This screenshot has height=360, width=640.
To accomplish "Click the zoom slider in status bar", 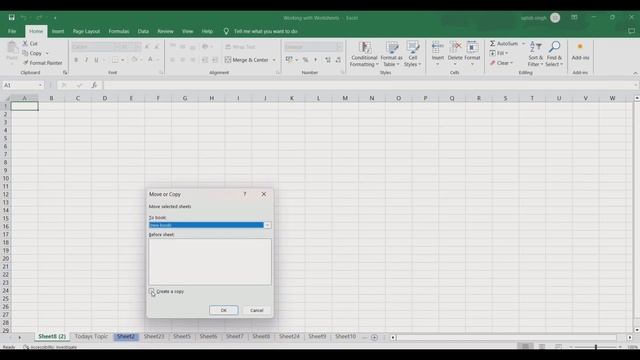I will (596, 347).
